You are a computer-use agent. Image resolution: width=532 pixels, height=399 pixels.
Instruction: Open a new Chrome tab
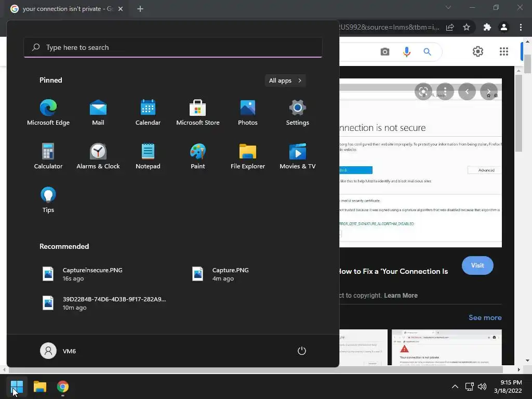(140, 9)
